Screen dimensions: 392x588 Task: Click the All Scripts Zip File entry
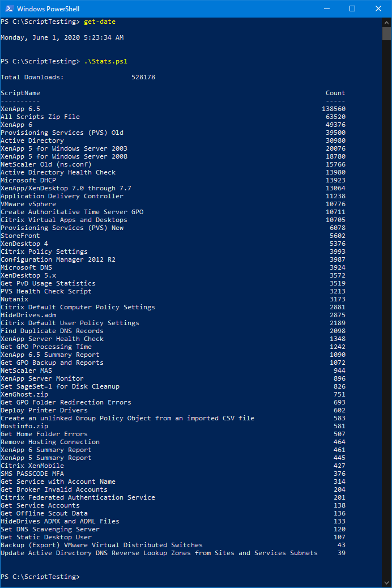point(40,117)
